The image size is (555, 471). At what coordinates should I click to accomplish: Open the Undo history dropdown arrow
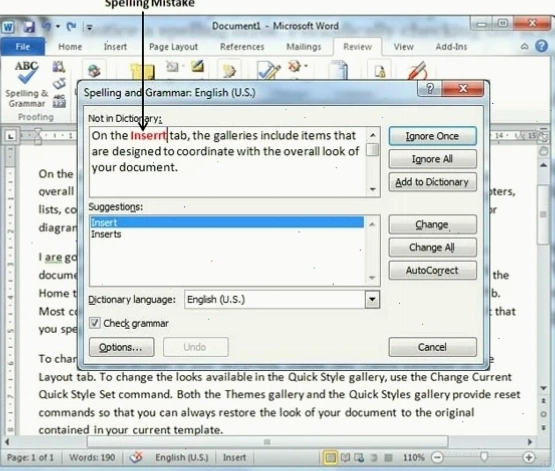(58, 27)
